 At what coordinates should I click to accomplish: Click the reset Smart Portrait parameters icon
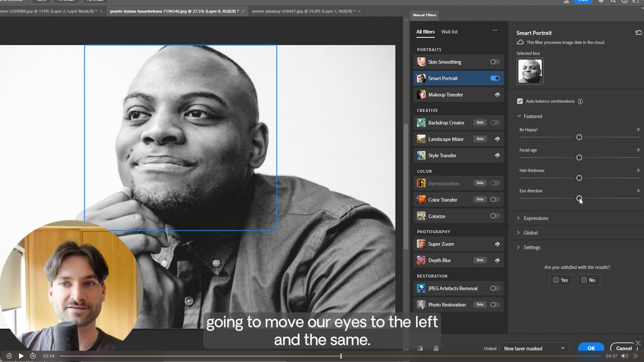[x=638, y=33]
